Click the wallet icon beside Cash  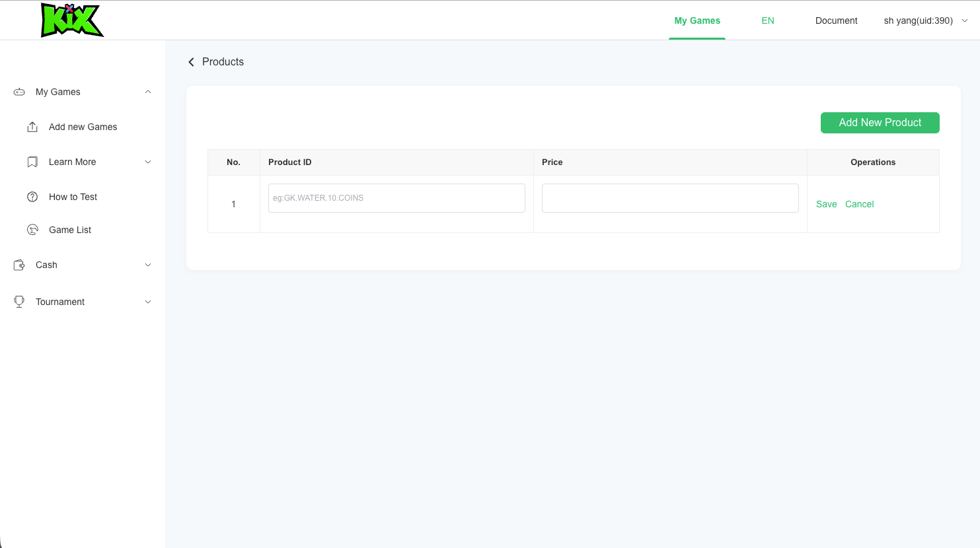pos(19,265)
